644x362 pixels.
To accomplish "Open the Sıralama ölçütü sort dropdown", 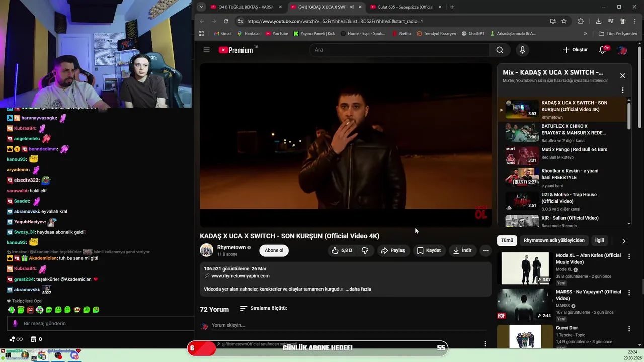I will tap(264, 308).
